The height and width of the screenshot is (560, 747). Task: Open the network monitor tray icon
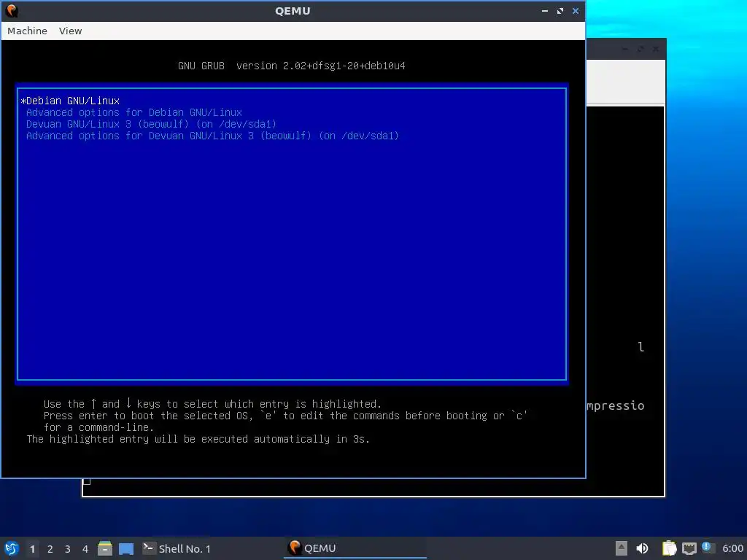coord(689,548)
